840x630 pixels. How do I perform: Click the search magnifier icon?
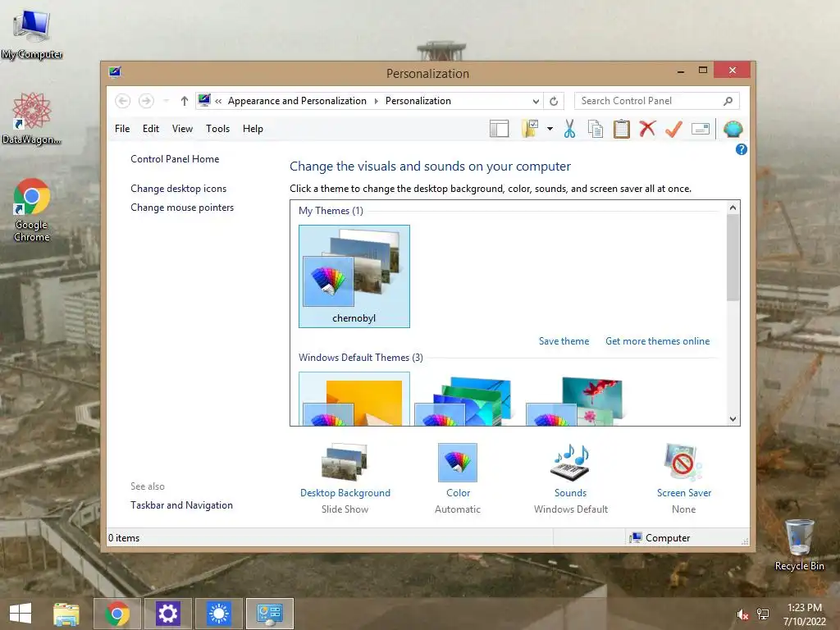click(x=728, y=101)
